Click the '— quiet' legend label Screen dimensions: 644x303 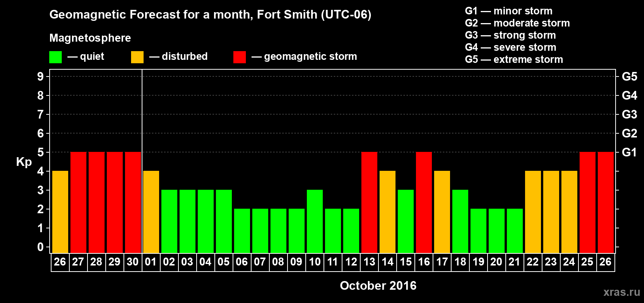[86, 56]
